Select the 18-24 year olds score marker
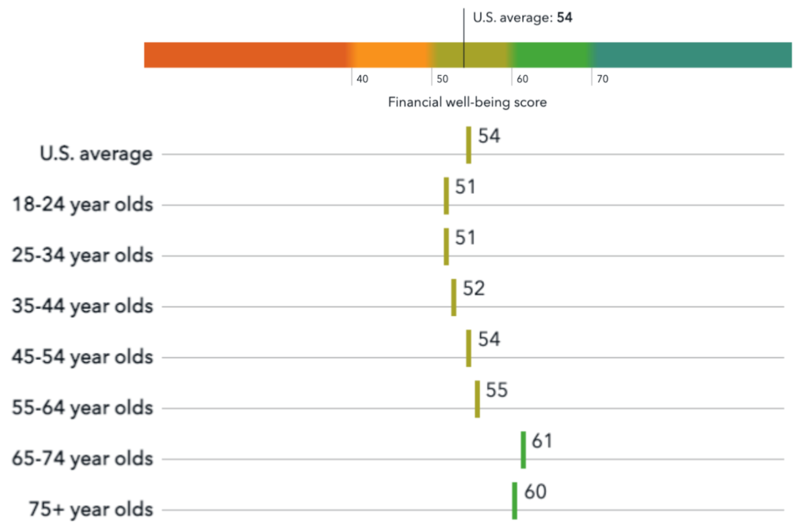 (x=446, y=196)
